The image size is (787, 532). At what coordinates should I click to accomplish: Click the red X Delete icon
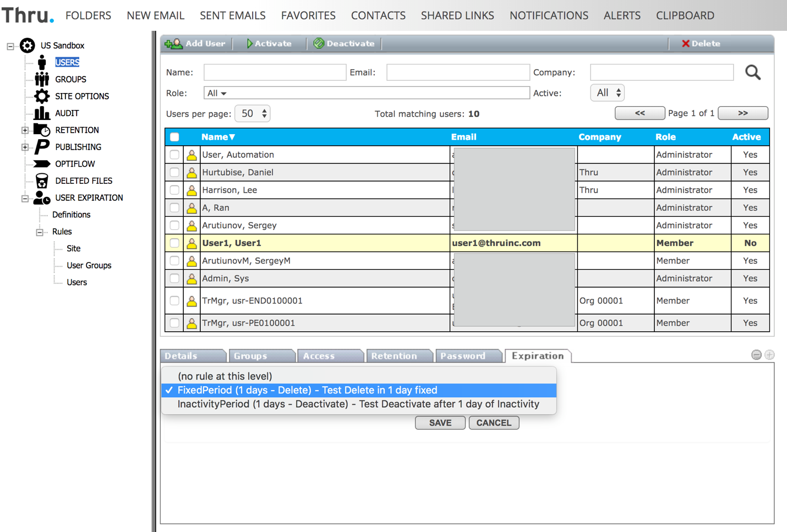[x=686, y=43]
